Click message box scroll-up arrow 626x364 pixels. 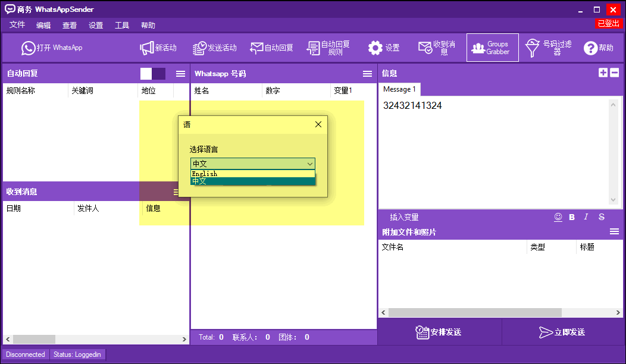[x=614, y=105]
